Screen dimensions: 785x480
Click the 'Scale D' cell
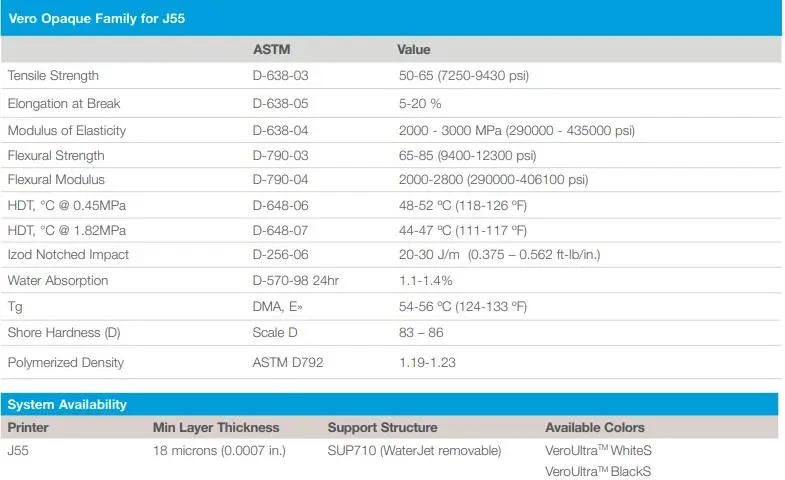pos(275,333)
